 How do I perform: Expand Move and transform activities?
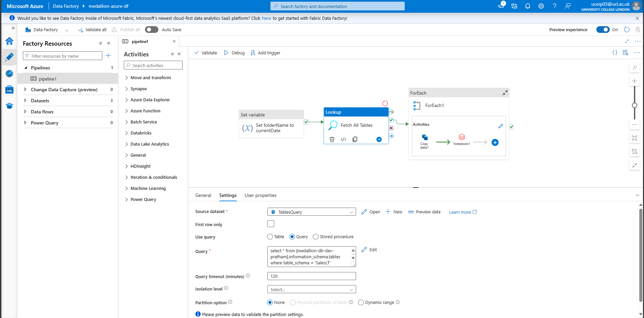127,78
